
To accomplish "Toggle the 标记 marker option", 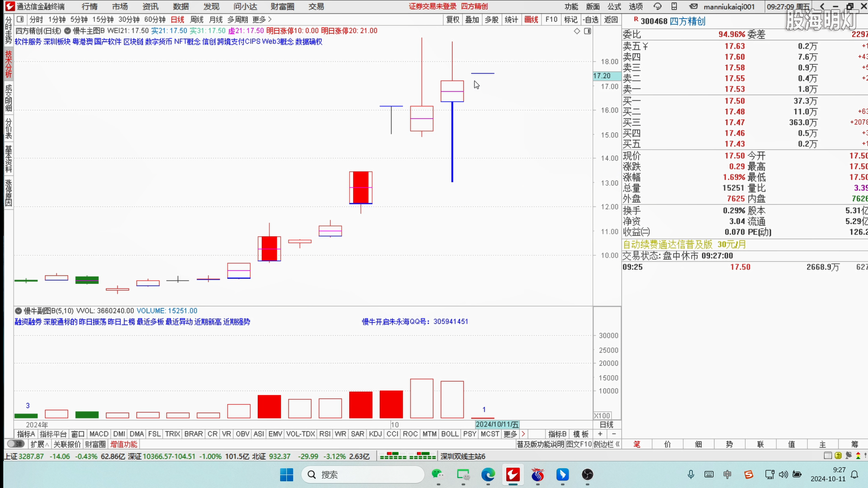I will [x=570, y=20].
